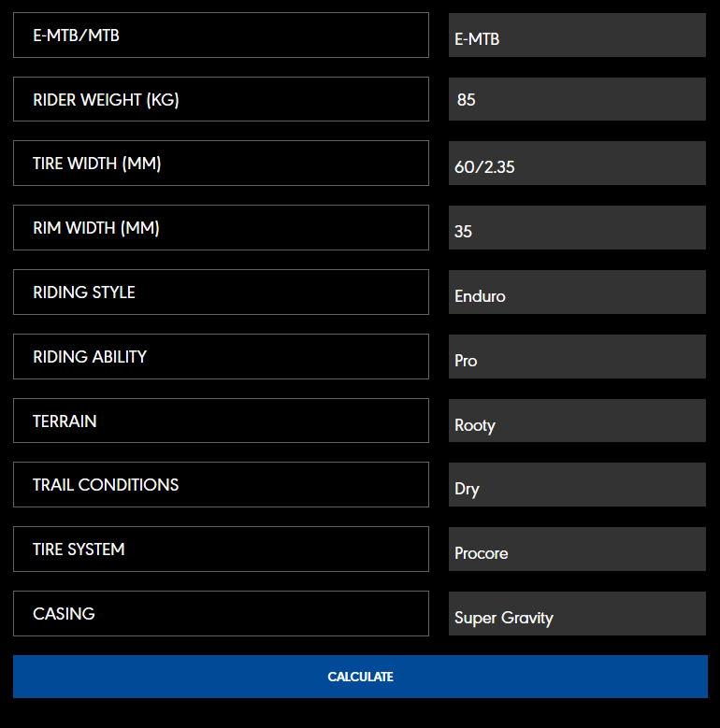This screenshot has width=720, height=728.
Task: Click the rider weight field showing 85
Action: (x=577, y=99)
